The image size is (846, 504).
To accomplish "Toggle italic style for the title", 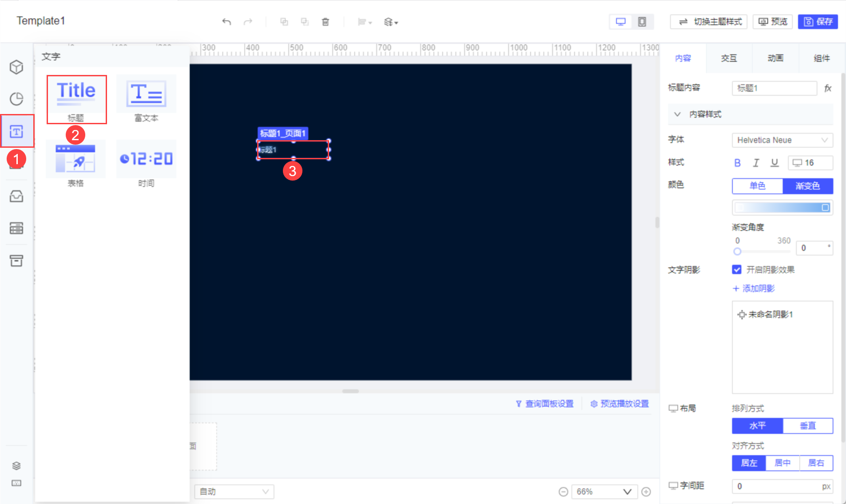I will (x=756, y=162).
